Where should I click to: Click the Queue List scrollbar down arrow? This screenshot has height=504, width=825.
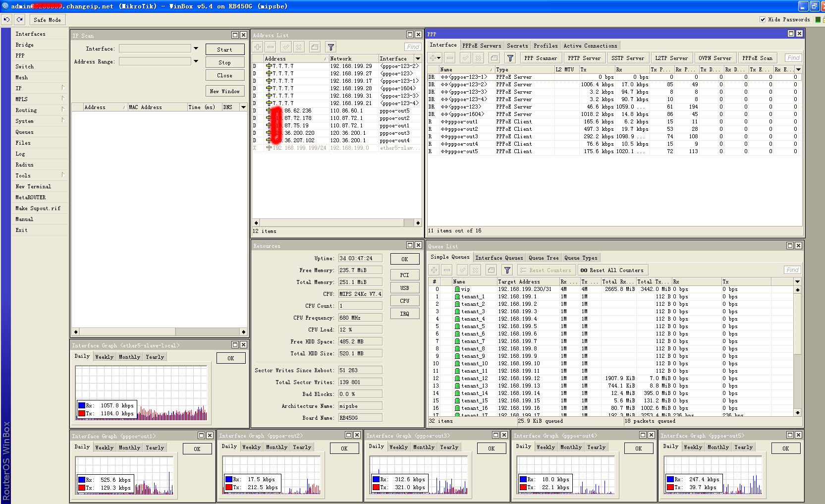797,412
